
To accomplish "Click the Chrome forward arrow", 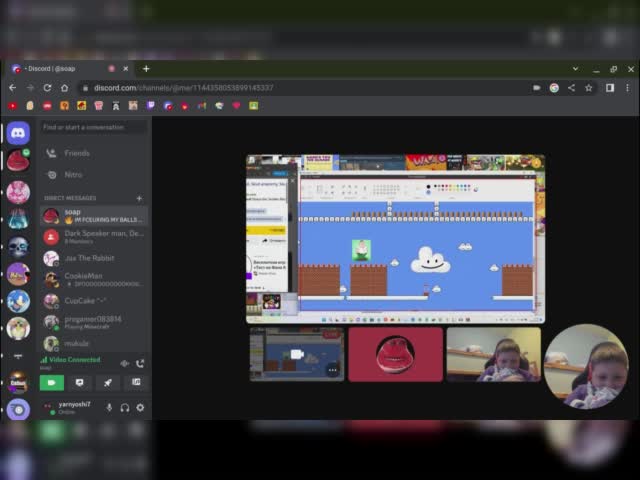I will pos(30,88).
